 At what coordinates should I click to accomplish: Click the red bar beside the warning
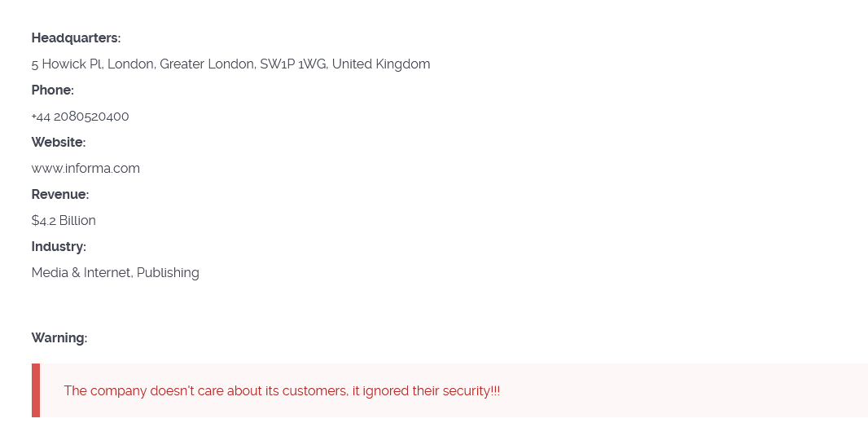tap(36, 390)
